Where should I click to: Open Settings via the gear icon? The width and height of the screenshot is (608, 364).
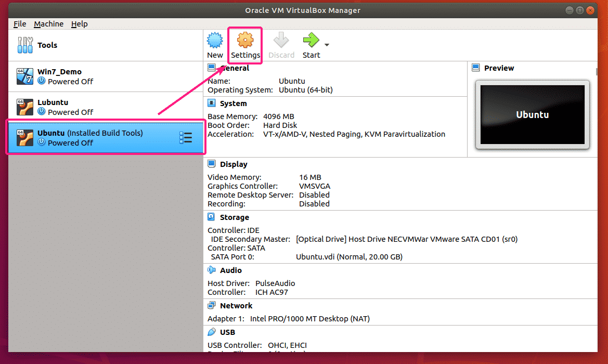(x=245, y=40)
